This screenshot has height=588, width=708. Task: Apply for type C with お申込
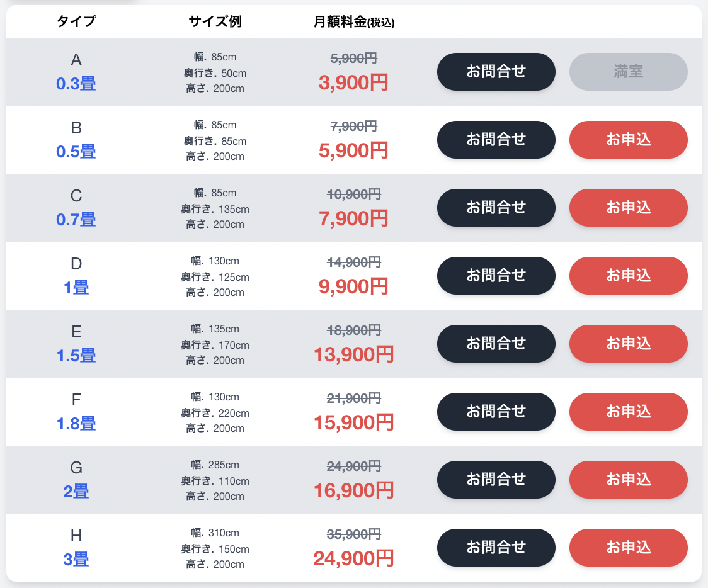[629, 208]
